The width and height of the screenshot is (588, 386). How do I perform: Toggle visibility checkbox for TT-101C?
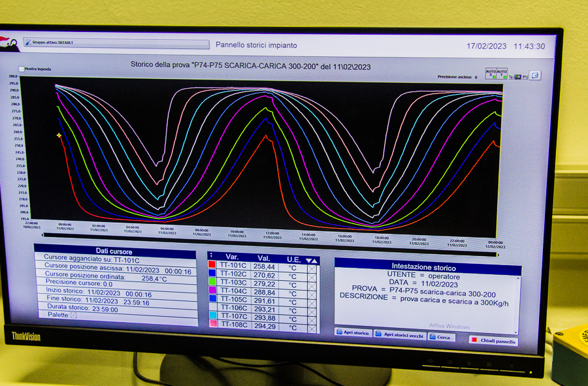pos(312,269)
